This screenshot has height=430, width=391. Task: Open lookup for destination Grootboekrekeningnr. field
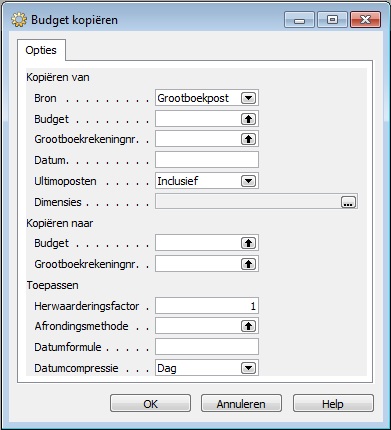248,264
